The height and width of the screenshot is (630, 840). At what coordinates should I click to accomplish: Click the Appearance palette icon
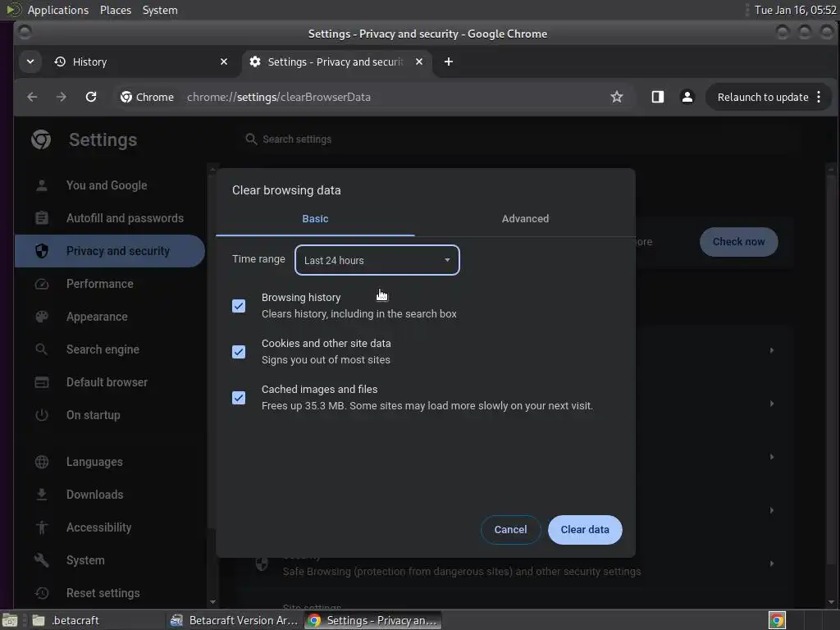click(x=42, y=317)
